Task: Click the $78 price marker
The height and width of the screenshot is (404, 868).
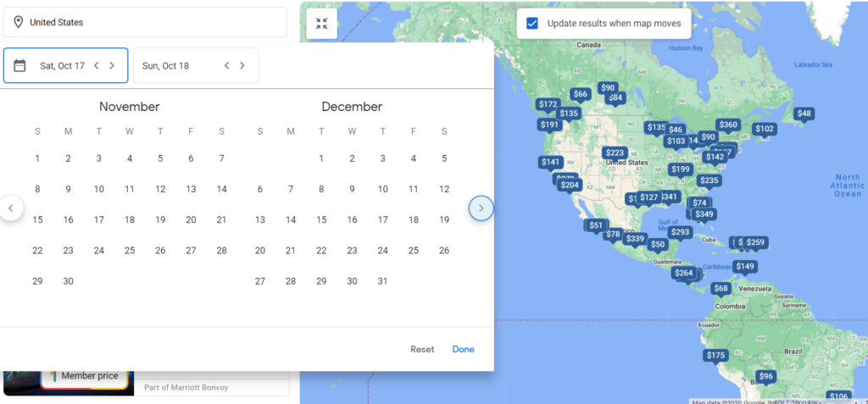Action: coord(613,234)
